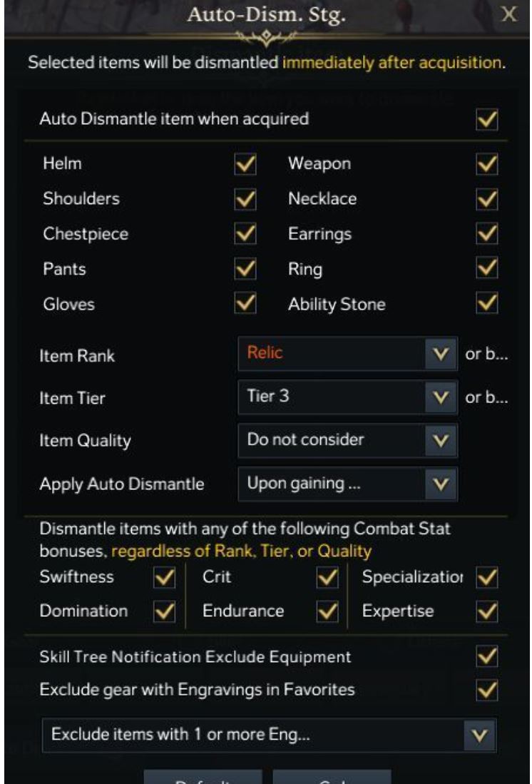Toggle Skill Tree Notification Exclude Equipment
The height and width of the screenshot is (784, 532).
[x=487, y=656]
